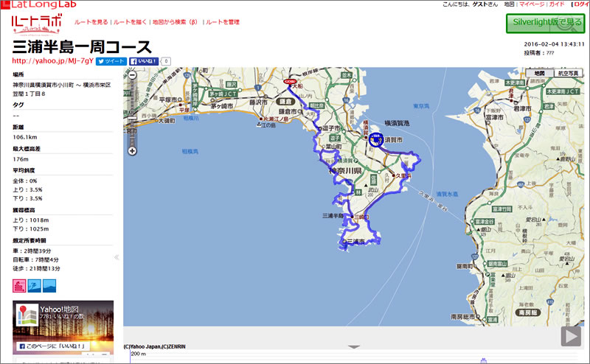Zoom out with the map minus button
Screen dimensions: 590x364
click(132, 75)
